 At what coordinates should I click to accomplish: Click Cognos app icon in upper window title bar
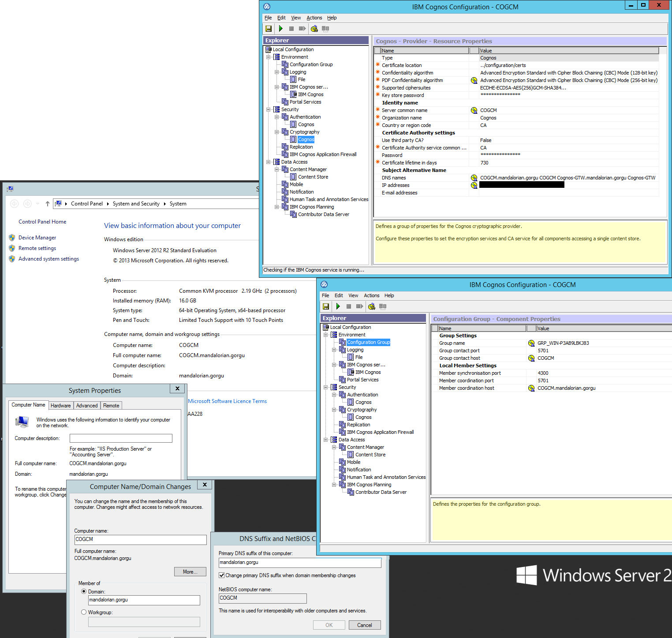pos(267,7)
